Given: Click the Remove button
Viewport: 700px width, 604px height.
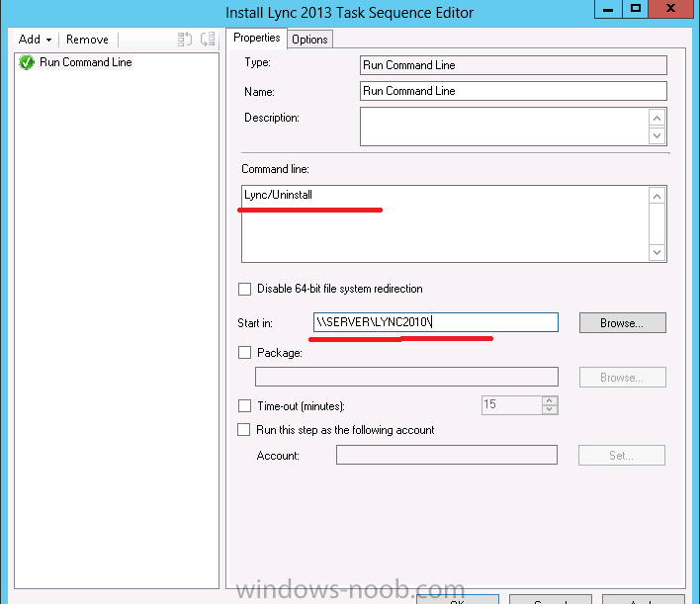Looking at the screenshot, I should (x=87, y=40).
